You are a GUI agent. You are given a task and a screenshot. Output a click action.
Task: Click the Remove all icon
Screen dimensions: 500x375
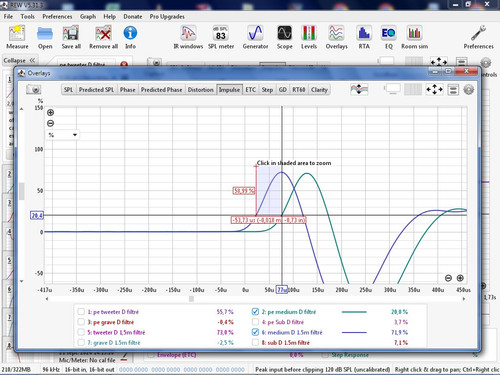[x=103, y=37]
